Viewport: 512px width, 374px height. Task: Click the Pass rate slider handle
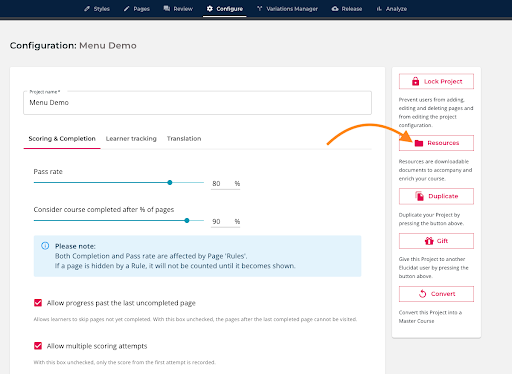[x=170, y=182]
